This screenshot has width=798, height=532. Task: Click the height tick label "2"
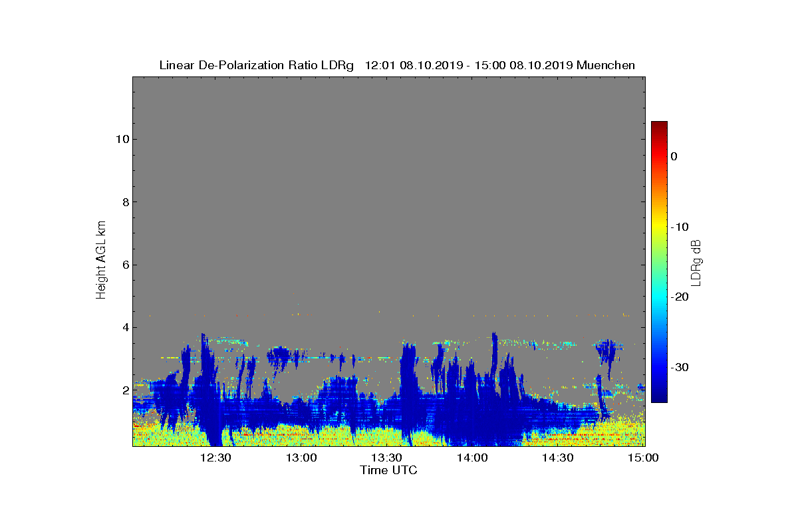124,390
